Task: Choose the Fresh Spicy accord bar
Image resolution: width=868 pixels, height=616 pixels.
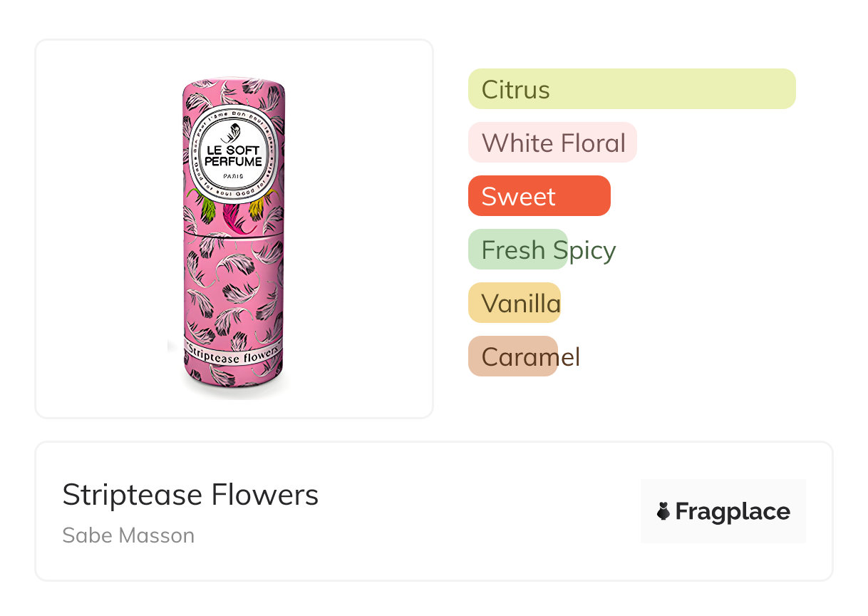Action: 518,250
